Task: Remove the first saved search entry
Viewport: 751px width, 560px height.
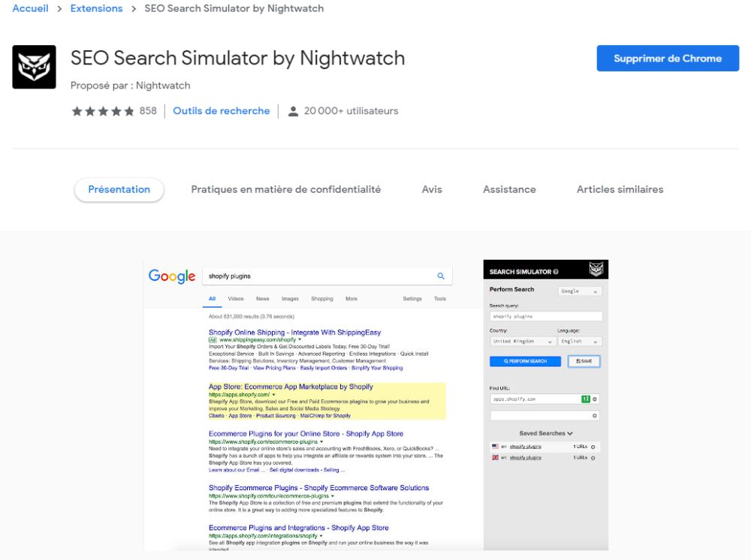Action: (593, 447)
